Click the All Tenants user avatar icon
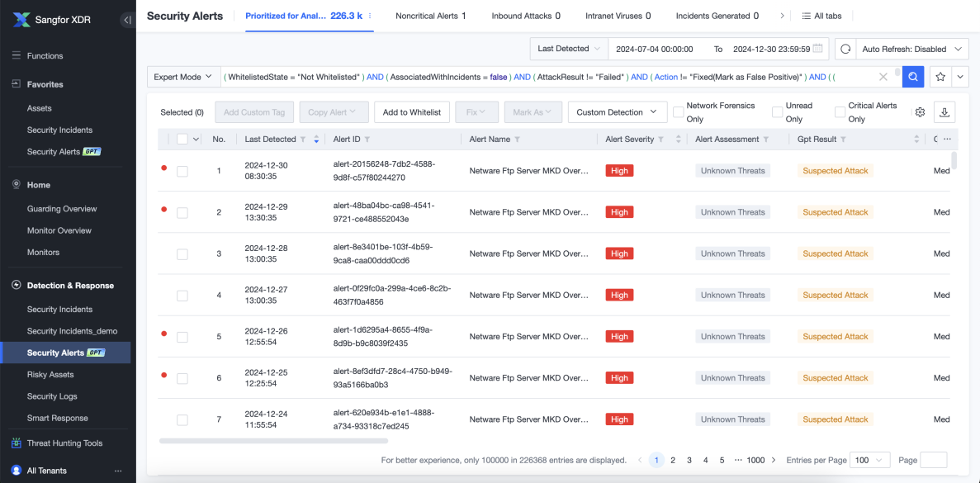Image resolution: width=980 pixels, height=483 pixels. coord(17,471)
